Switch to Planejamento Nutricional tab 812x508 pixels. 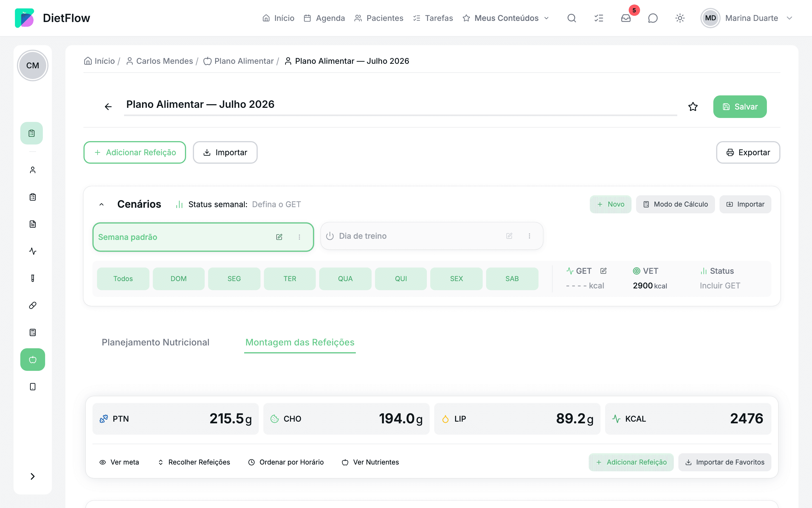(x=155, y=342)
